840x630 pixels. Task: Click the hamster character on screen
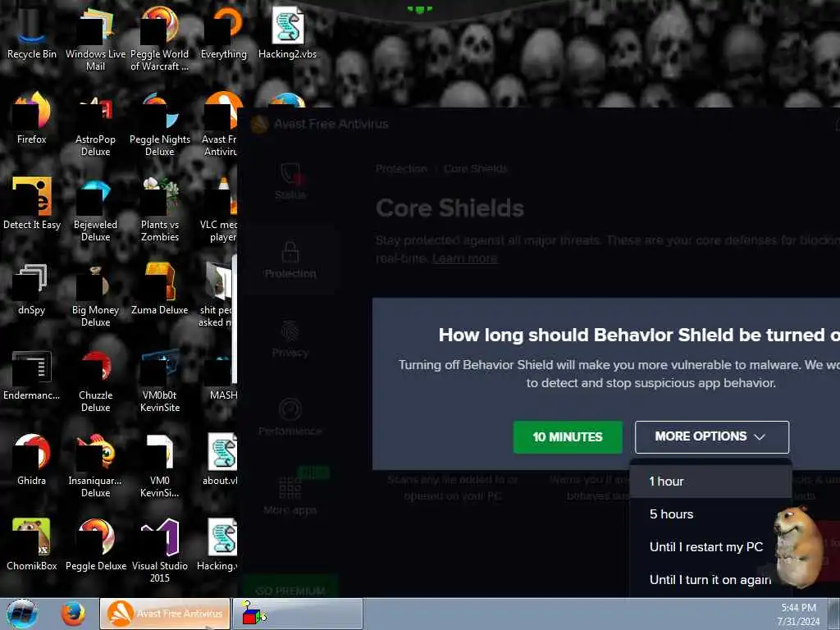pyautogui.click(x=798, y=546)
